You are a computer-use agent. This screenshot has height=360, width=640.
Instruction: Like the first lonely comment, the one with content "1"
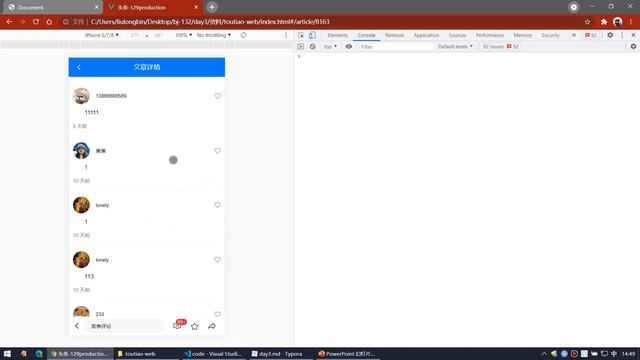pos(217,205)
